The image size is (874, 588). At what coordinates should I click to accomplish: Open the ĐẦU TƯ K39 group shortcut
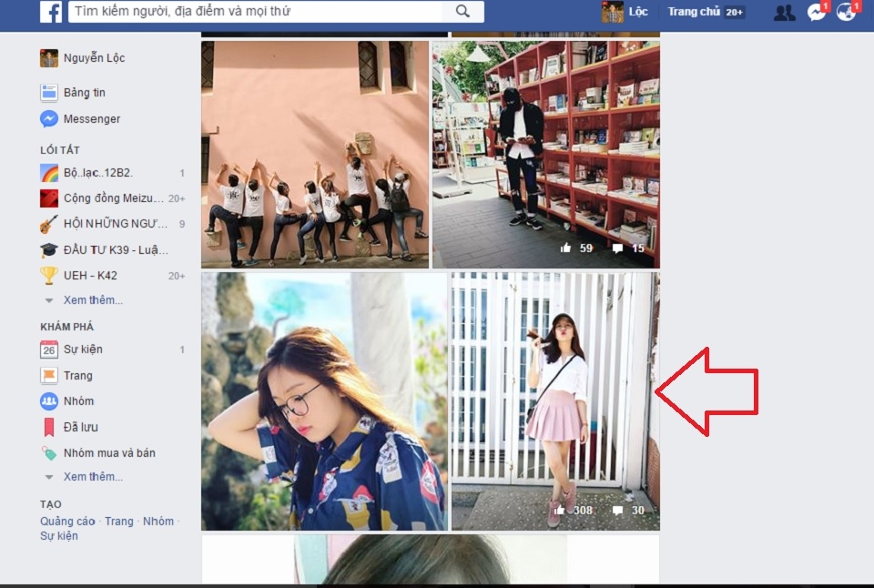coord(116,249)
